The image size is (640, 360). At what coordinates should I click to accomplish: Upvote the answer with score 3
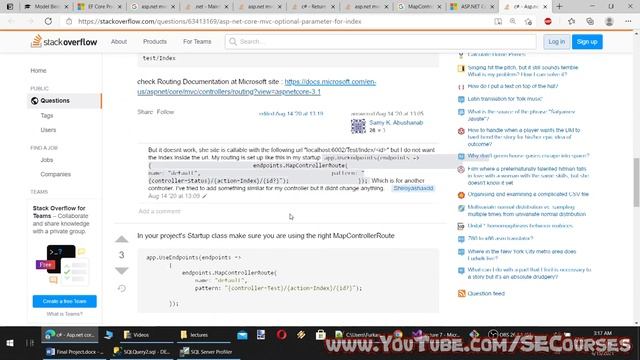tap(122, 239)
